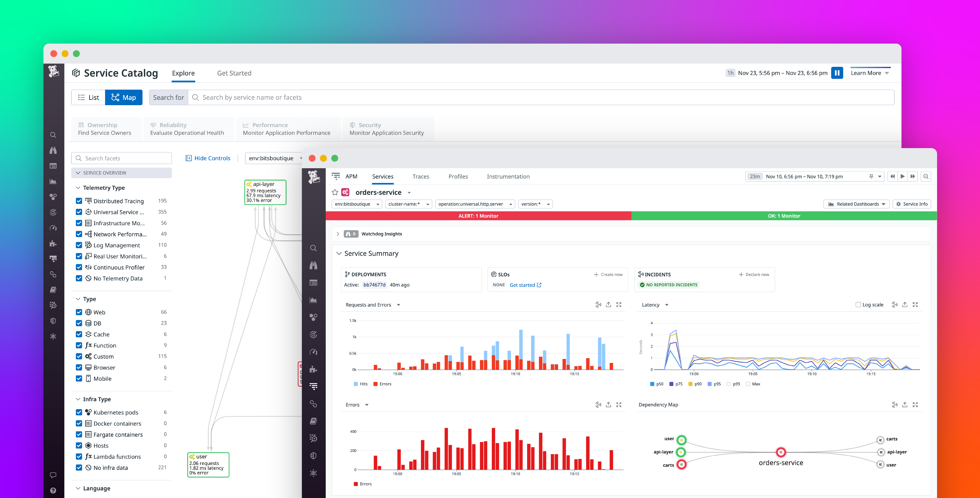Screen dimensions: 980x498
Task: Expand the Latency chart to full screen
Action: point(915,304)
